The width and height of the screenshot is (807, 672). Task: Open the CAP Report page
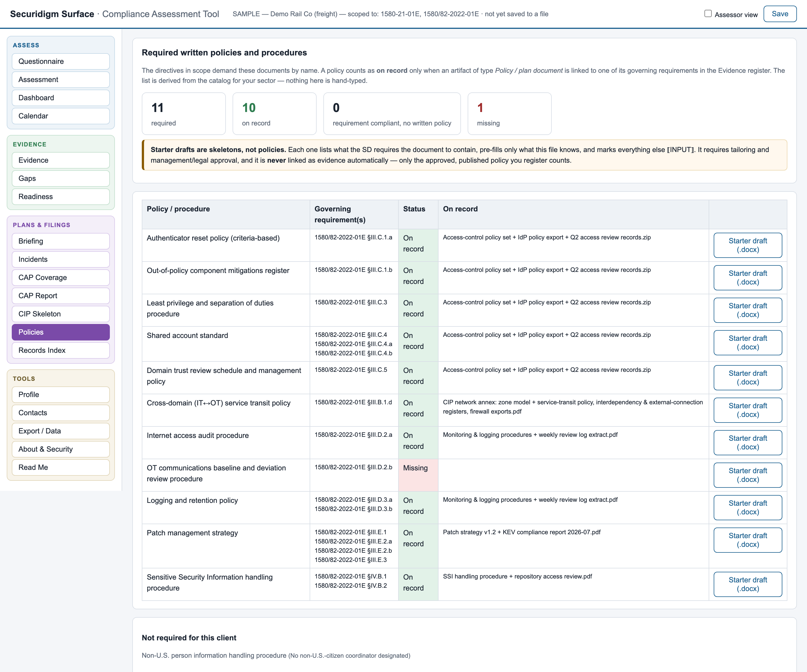(61, 296)
